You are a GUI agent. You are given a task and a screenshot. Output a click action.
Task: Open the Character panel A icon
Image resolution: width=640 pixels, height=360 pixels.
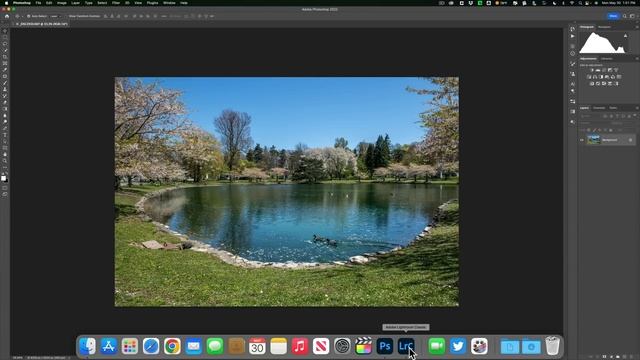573,84
